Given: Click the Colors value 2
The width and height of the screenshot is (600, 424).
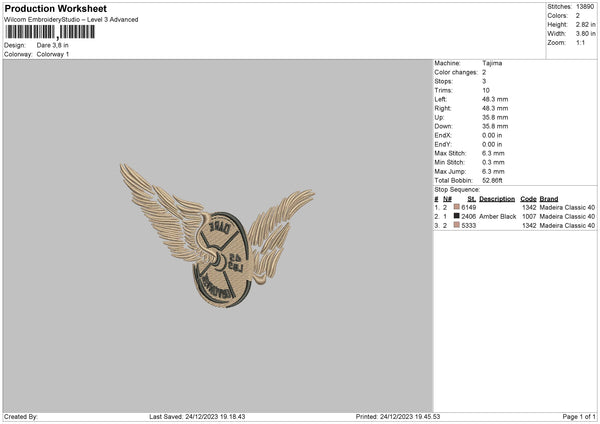Looking at the screenshot, I should (577, 16).
